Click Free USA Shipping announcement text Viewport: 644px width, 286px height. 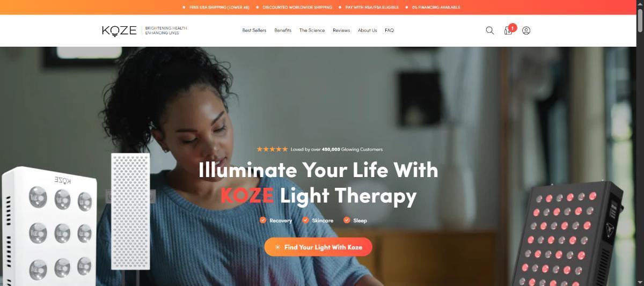216,8
